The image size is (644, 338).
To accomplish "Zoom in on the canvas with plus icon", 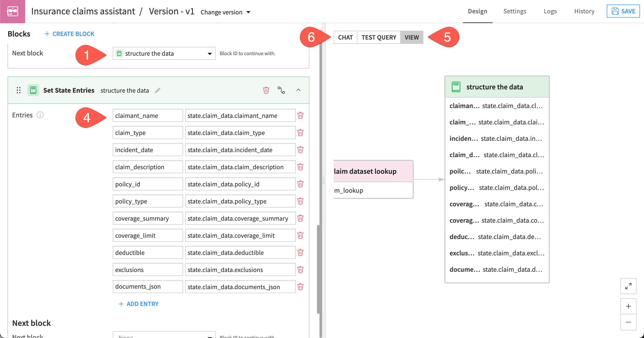I will pyautogui.click(x=628, y=306).
